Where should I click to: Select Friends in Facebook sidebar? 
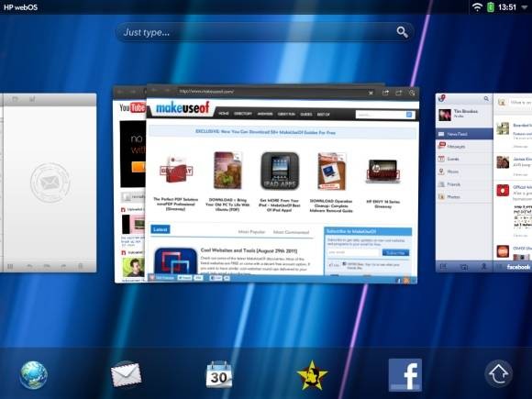click(x=464, y=183)
